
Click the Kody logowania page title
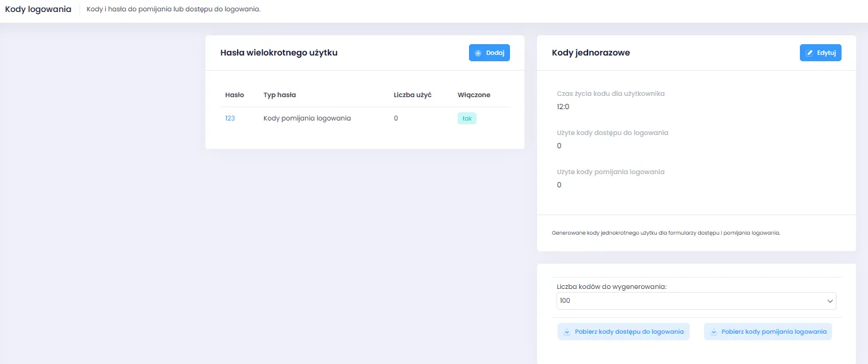coord(38,9)
